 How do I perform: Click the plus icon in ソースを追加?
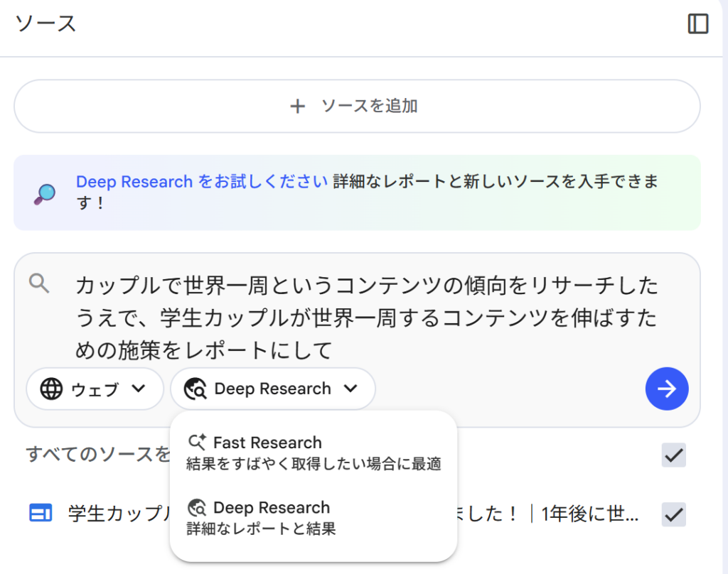tap(297, 107)
